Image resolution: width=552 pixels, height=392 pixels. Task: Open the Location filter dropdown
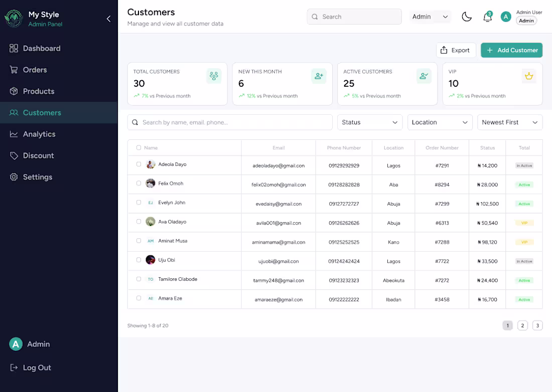click(x=440, y=122)
